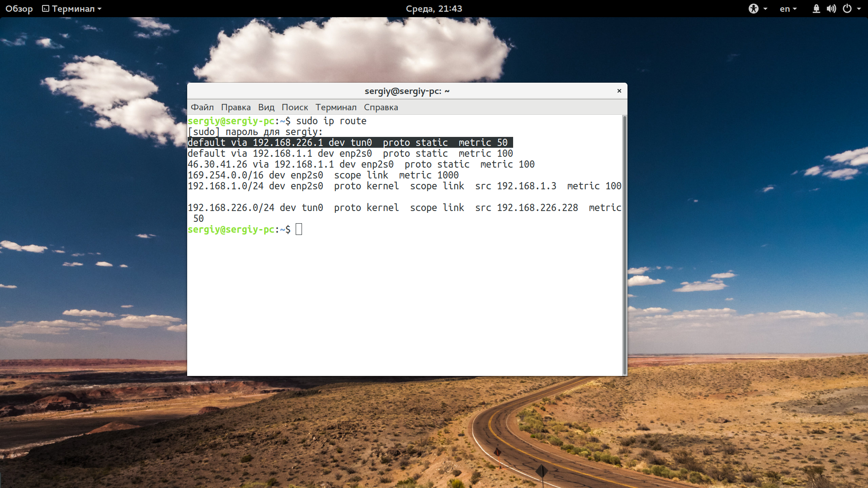Open the Справка menu
This screenshot has width=868, height=488.
coord(381,107)
